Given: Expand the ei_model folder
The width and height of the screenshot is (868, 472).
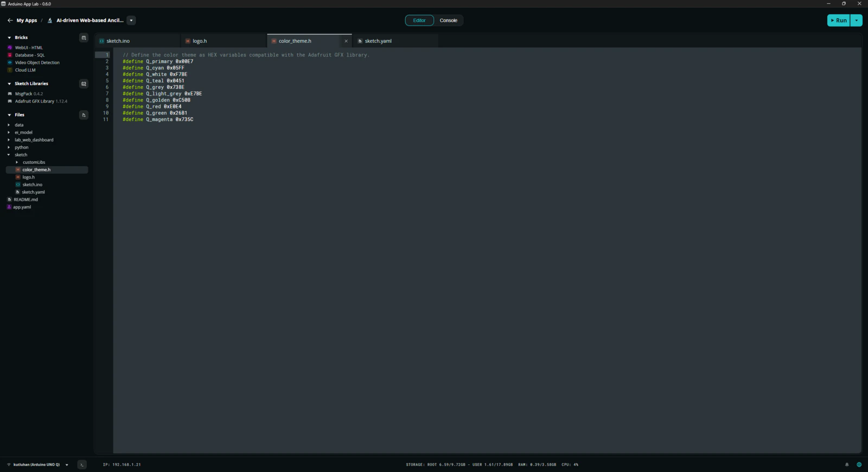Looking at the screenshot, I should click(x=9, y=132).
